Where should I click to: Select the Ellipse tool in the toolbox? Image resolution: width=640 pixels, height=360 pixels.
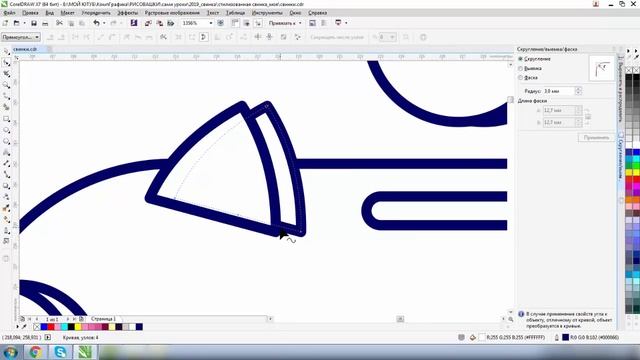tap(6, 130)
